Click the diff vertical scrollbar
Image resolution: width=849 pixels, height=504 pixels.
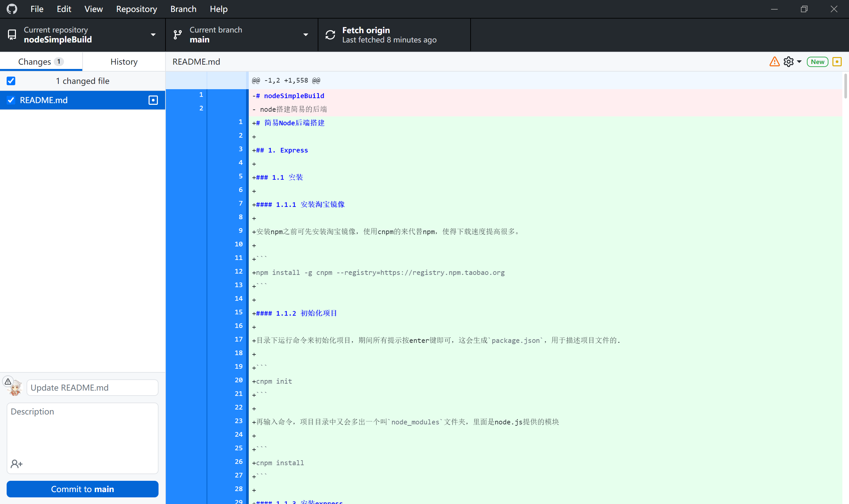click(845, 87)
